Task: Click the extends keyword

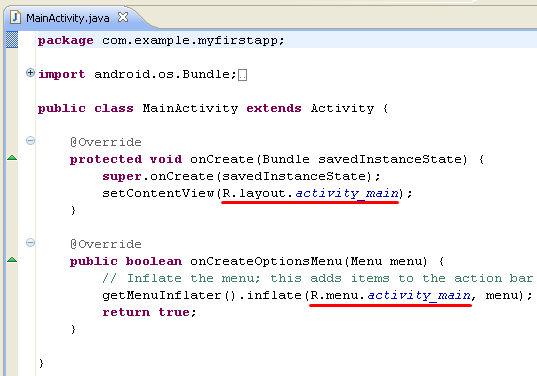Action: pyautogui.click(x=274, y=108)
